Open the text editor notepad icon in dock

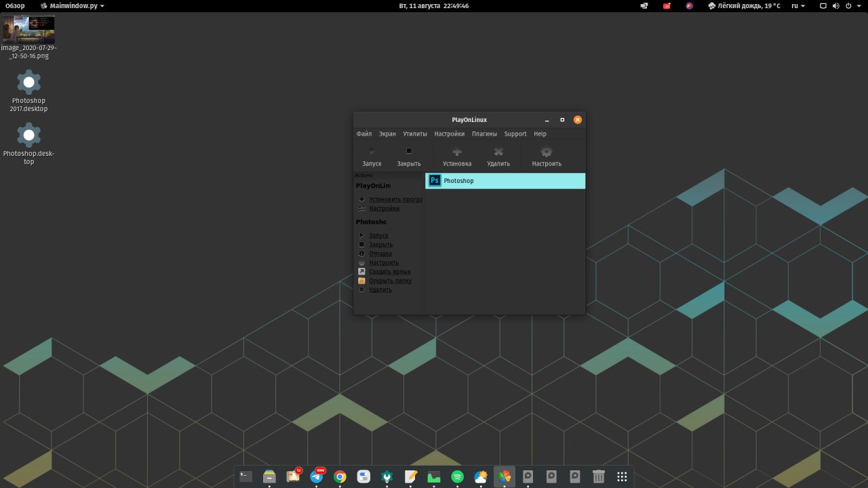[410, 476]
